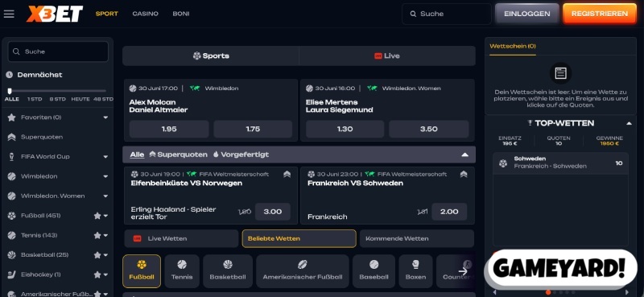The height and width of the screenshot is (297, 644).
Task: Click the Fußball (451) soccer ball icon
Action: 11,216
